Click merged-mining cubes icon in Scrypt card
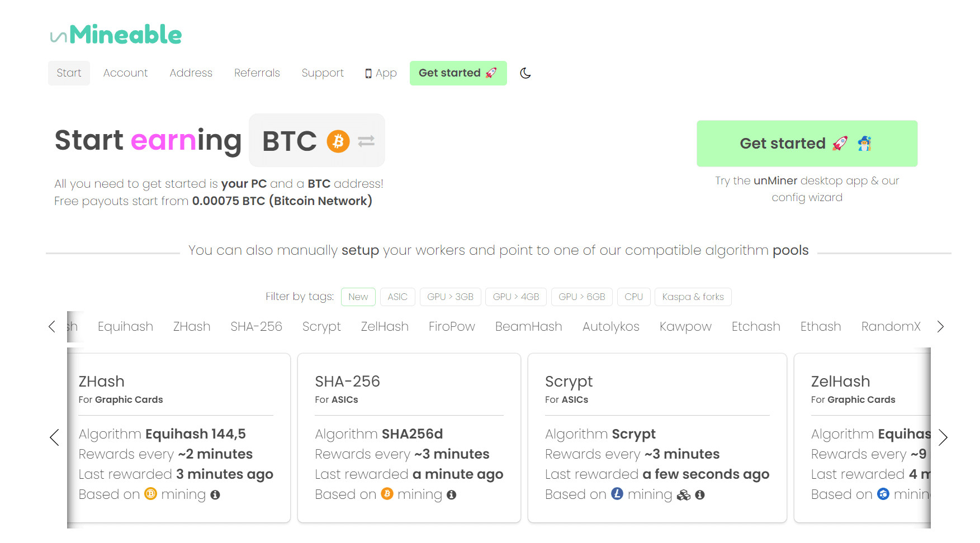980x543 pixels. pyautogui.click(x=684, y=495)
